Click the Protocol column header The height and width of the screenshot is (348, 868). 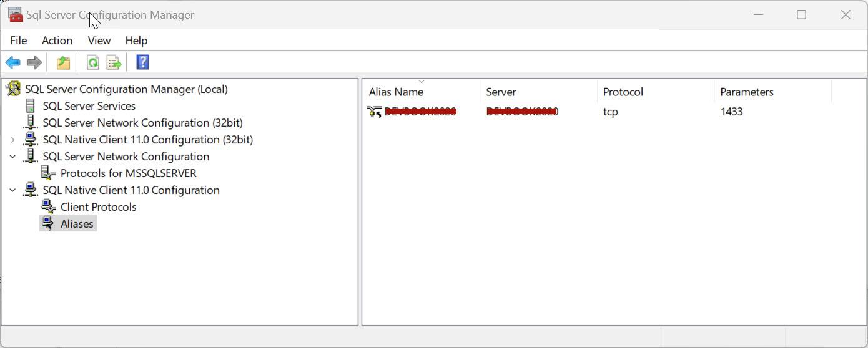pos(623,92)
